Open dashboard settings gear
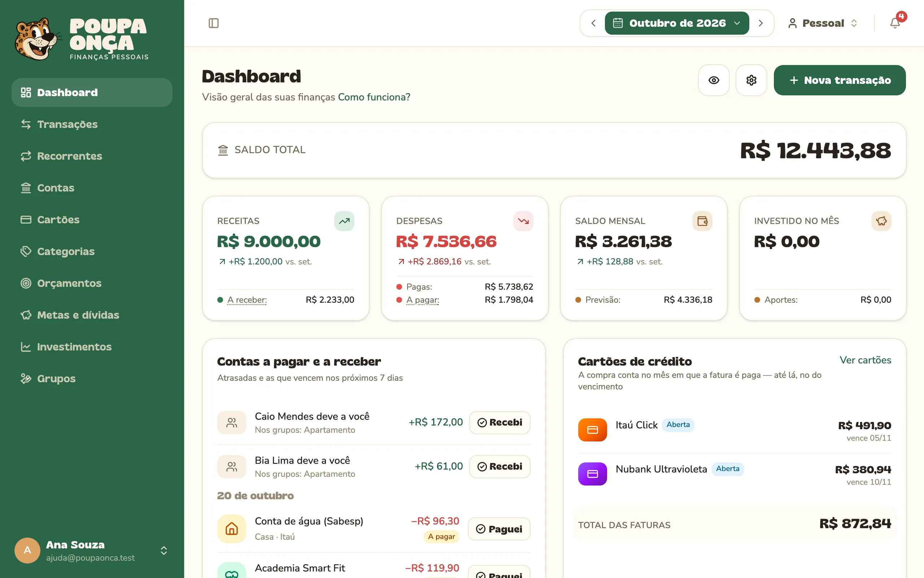The image size is (924, 578). [x=751, y=80]
